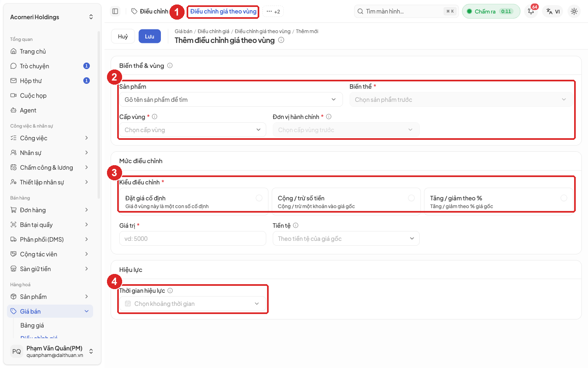Viewport: 588px width, 368px height.
Task: Click info icon beside Cấp vùng label
Action: pos(155,117)
